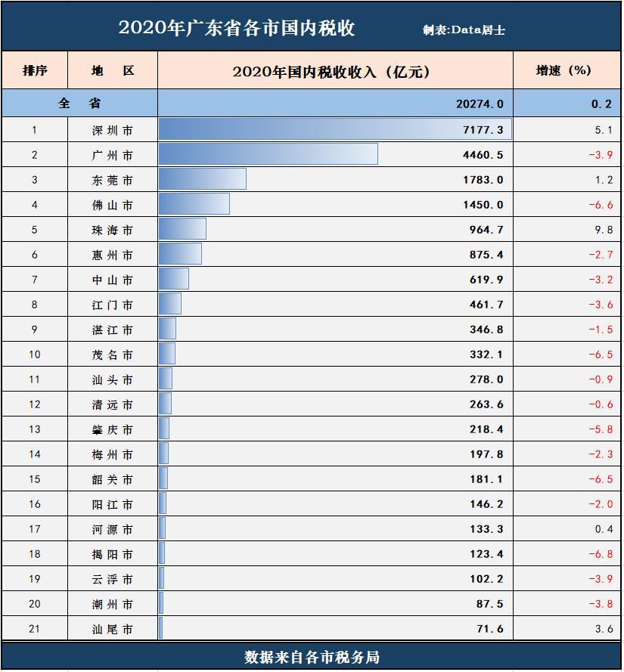624x672 pixels.
Task: Click the city name 深圳市
Action: click(x=113, y=130)
